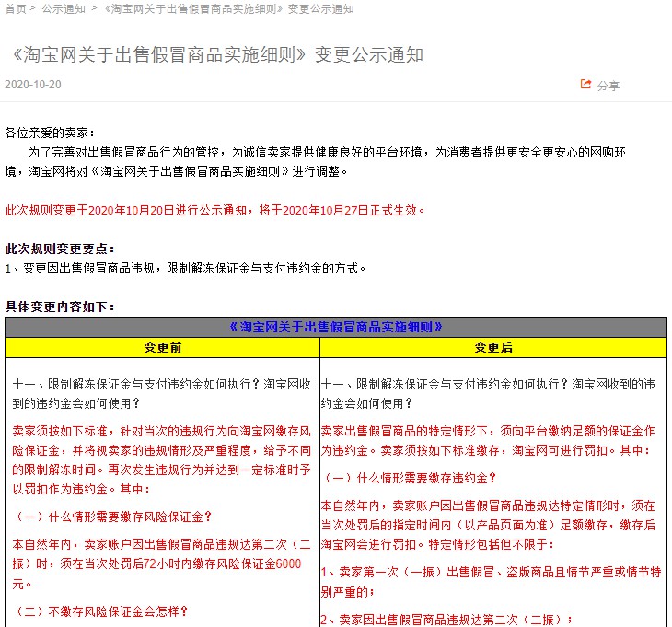Screen dimensions: 672x627
Task: Click the right-column paragraph starting 卖家出售假冒商品的特定情形下
Action: [488, 441]
